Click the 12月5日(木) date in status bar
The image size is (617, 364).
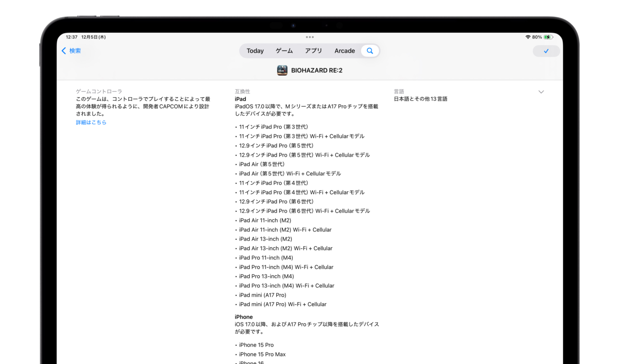tap(94, 37)
